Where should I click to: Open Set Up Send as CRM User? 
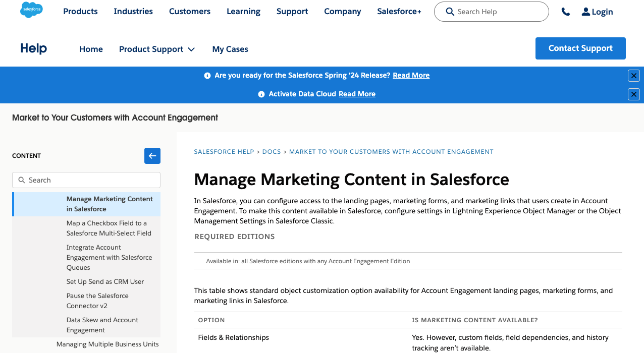pyautogui.click(x=105, y=282)
